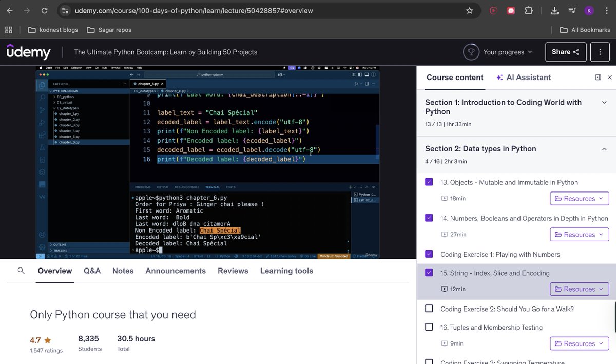The height and width of the screenshot is (364, 616).
Task: Open the Chrome extensions puzzle icon
Action: coord(529,10)
